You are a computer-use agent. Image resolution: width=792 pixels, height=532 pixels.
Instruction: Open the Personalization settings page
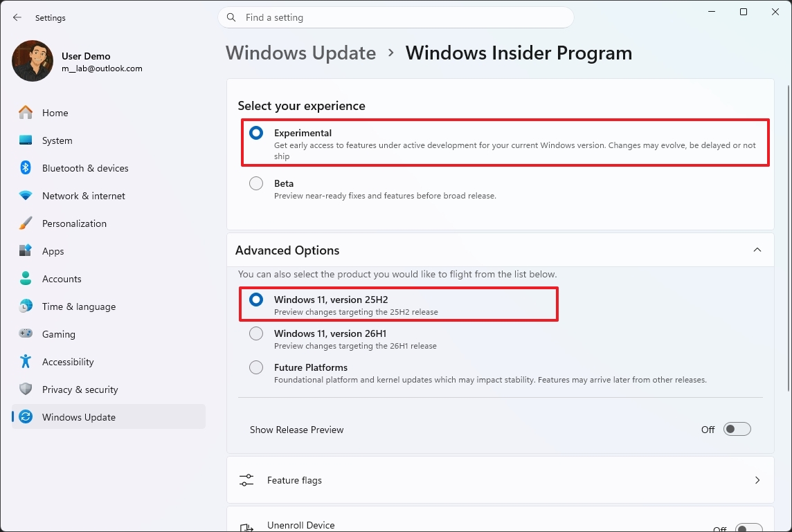point(109,223)
